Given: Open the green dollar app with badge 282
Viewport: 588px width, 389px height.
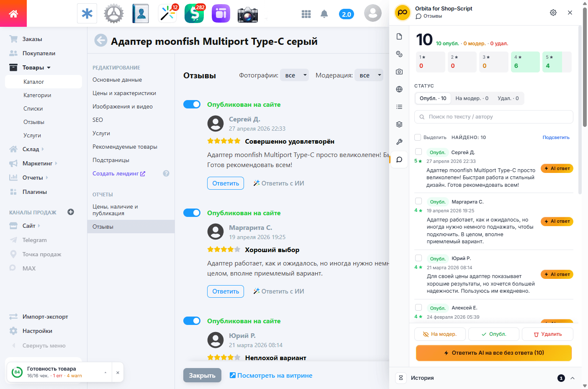Looking at the screenshot, I should point(194,13).
